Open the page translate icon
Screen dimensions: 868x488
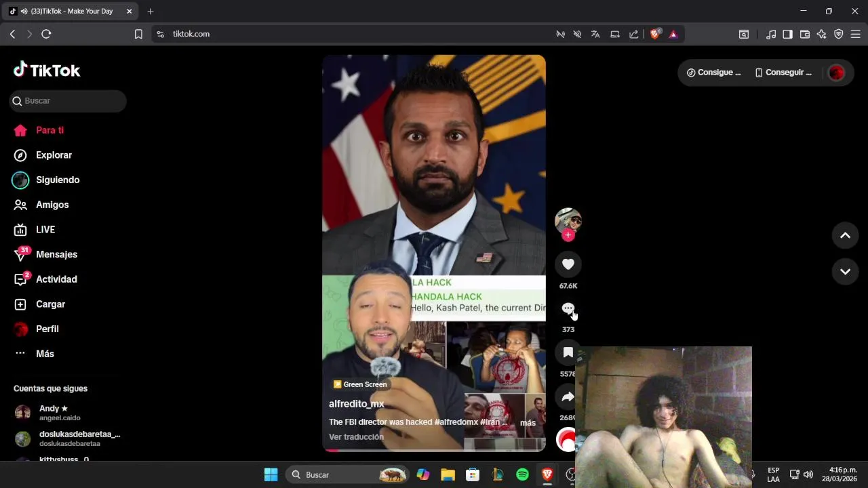pos(595,34)
